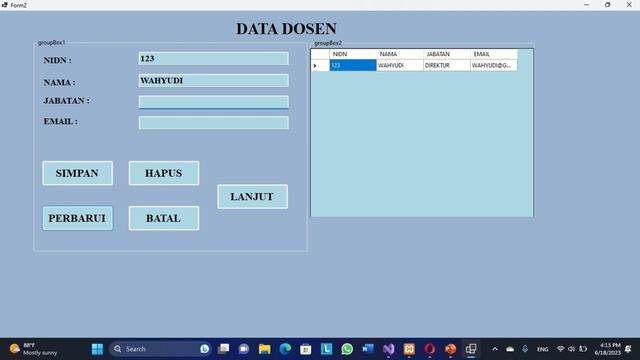The width and height of the screenshot is (640, 360).
Task: Open OneDrive cloud tray icon
Action: coord(510,349)
